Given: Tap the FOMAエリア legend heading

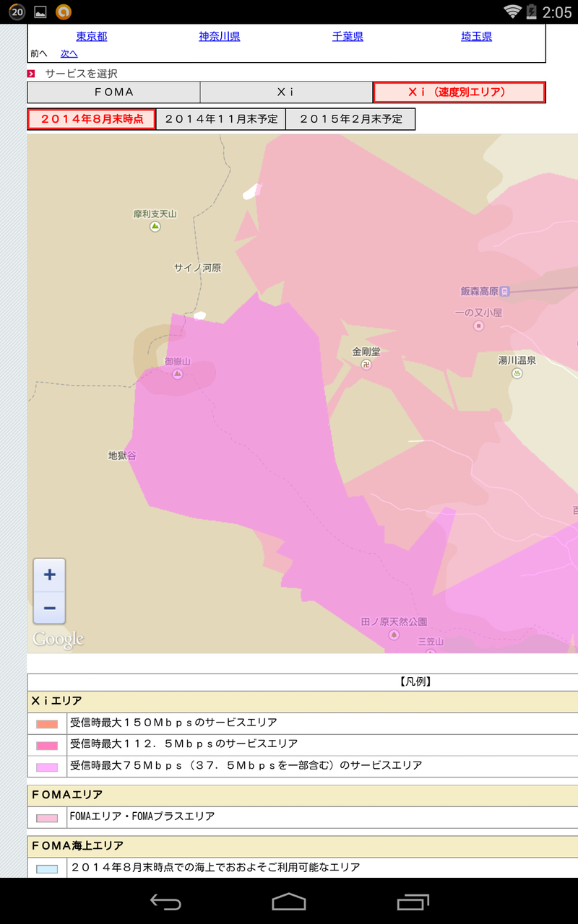Looking at the screenshot, I should [x=67, y=795].
